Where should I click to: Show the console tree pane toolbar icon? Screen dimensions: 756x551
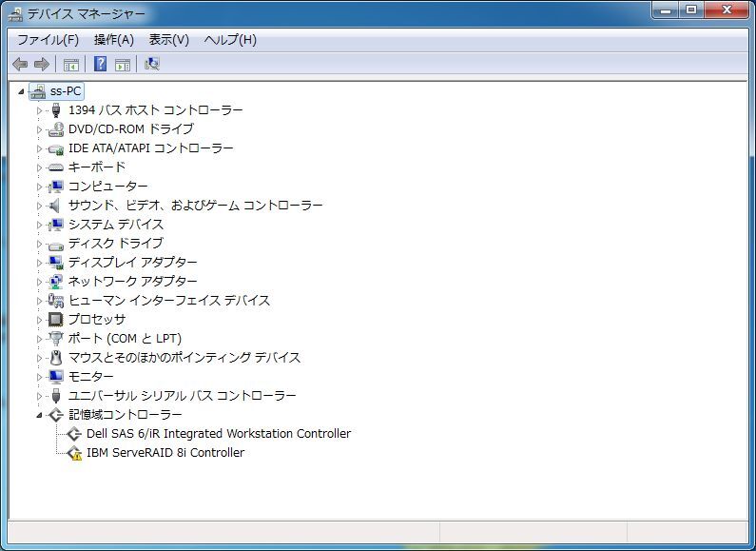[71, 64]
